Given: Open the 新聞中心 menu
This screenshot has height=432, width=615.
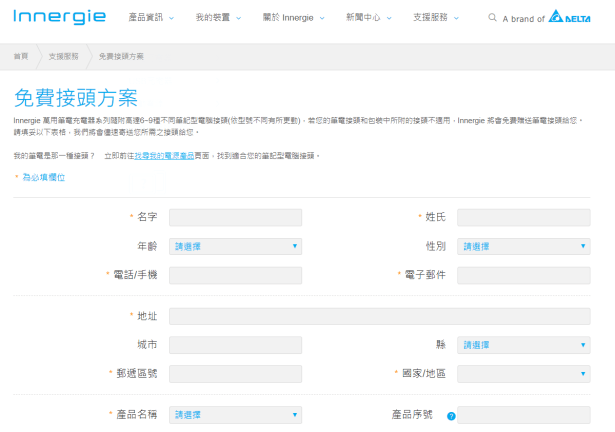Looking at the screenshot, I should click(x=369, y=17).
